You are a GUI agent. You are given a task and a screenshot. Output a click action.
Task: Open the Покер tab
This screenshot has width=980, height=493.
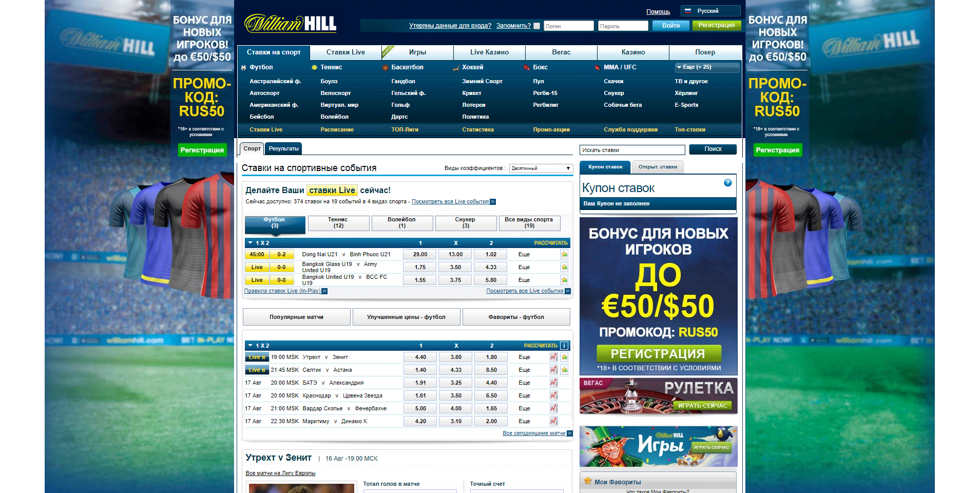tap(705, 52)
